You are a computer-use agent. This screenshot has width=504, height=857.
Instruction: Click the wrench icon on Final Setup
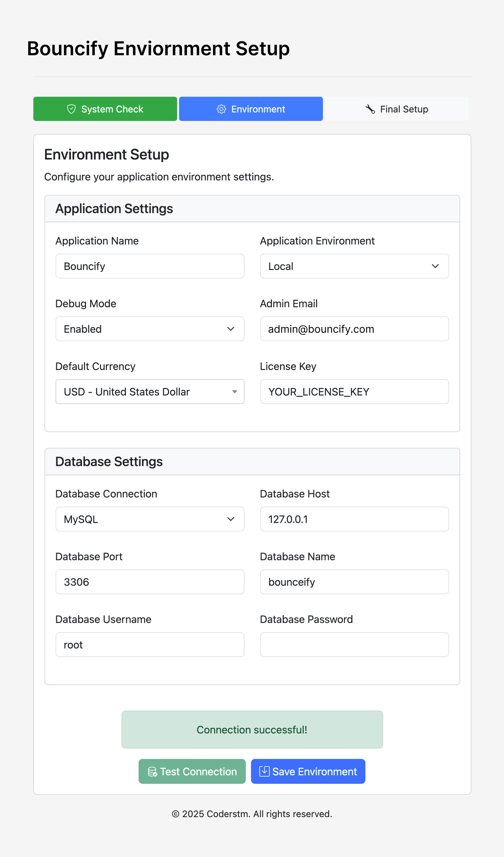click(x=370, y=109)
